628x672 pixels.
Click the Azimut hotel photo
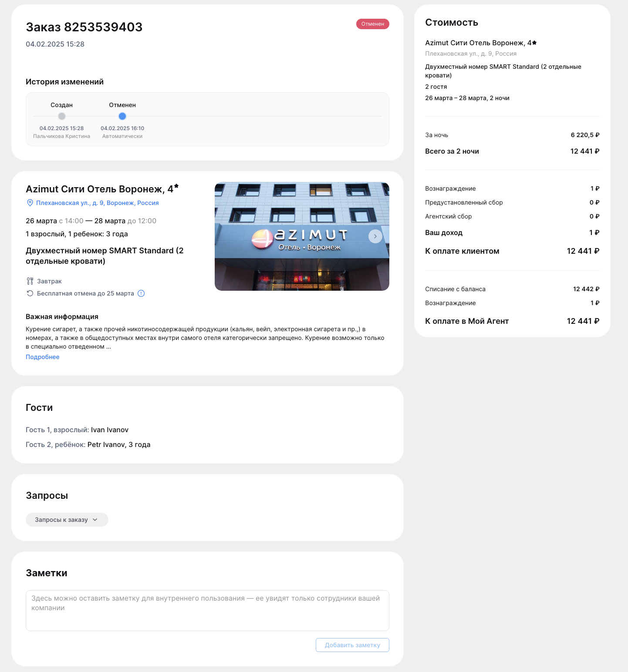point(302,236)
